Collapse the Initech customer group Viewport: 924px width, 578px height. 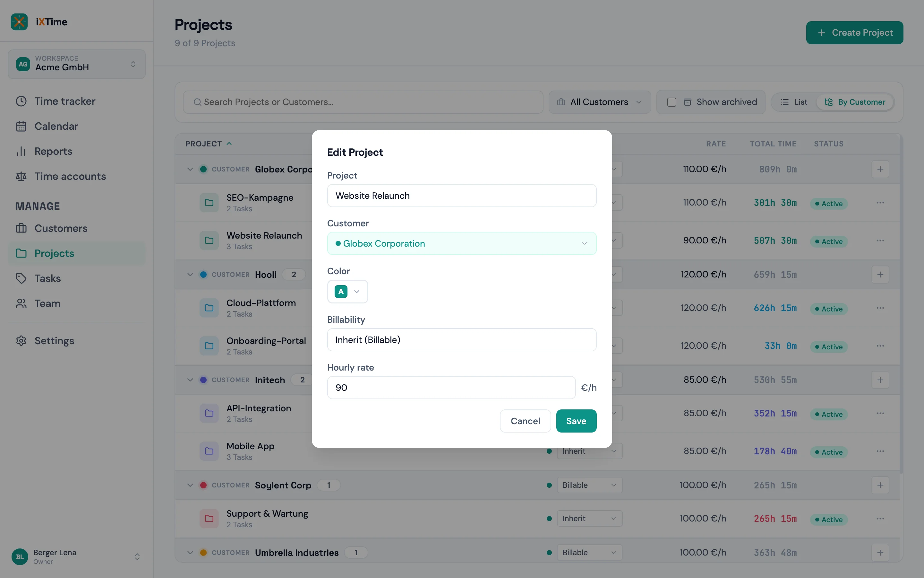point(190,380)
